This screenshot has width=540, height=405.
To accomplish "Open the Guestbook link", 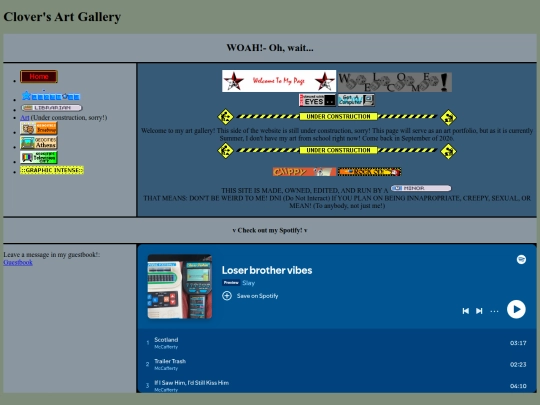I will [x=18, y=262].
